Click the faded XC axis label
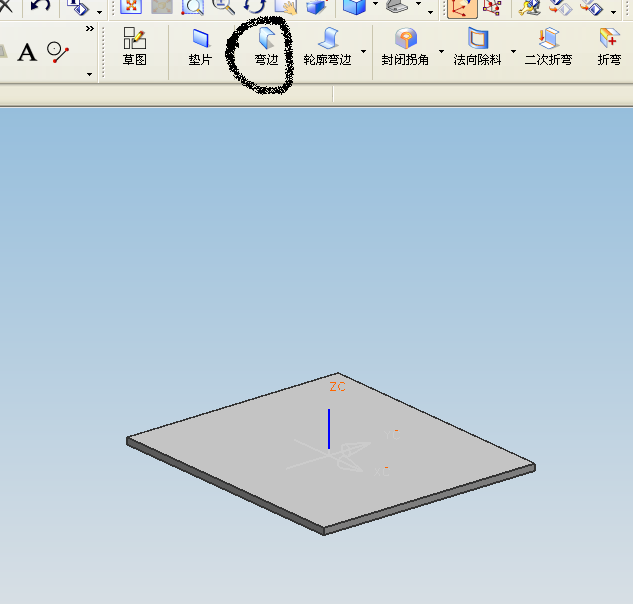The width and height of the screenshot is (633, 604). pos(381,472)
